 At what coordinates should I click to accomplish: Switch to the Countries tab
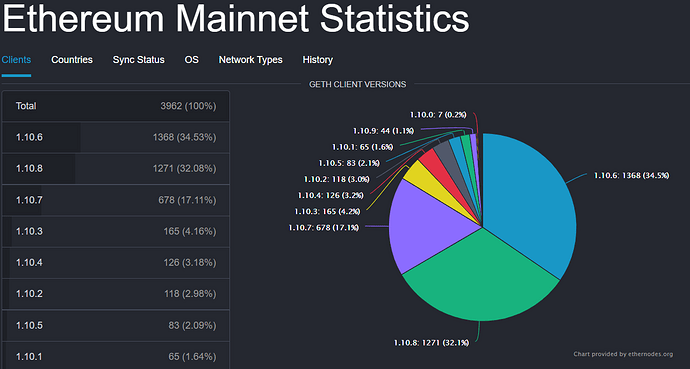coord(72,60)
